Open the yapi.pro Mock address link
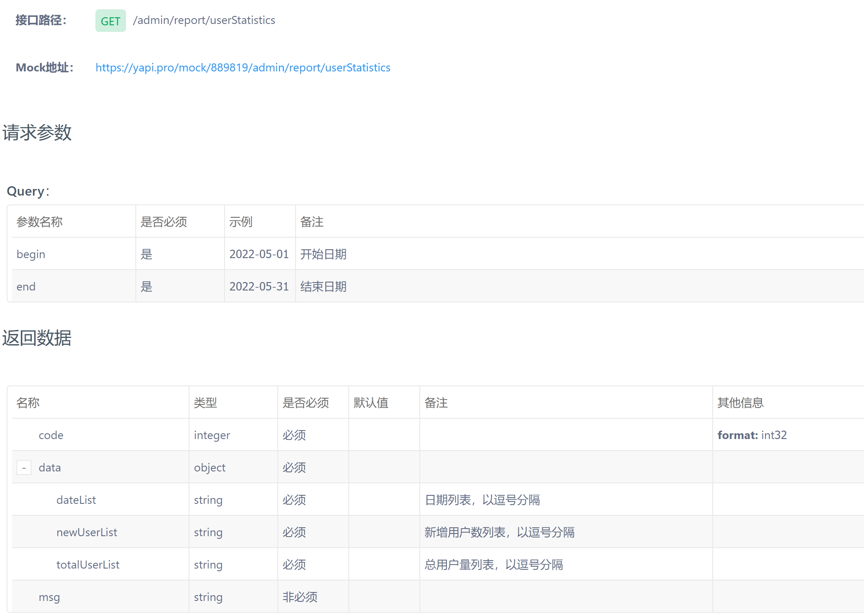864x616 pixels. (x=243, y=67)
